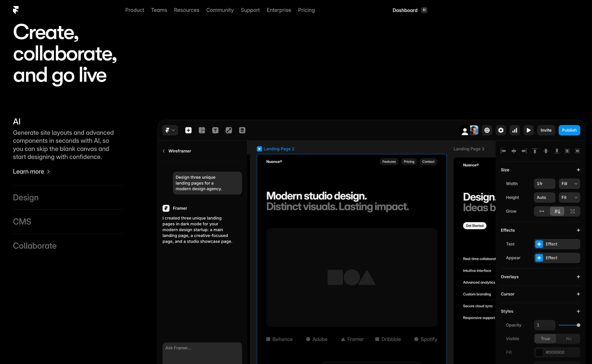The width and height of the screenshot is (592, 364).
Task: Select the Text tool icon
Action: pyautogui.click(x=215, y=130)
